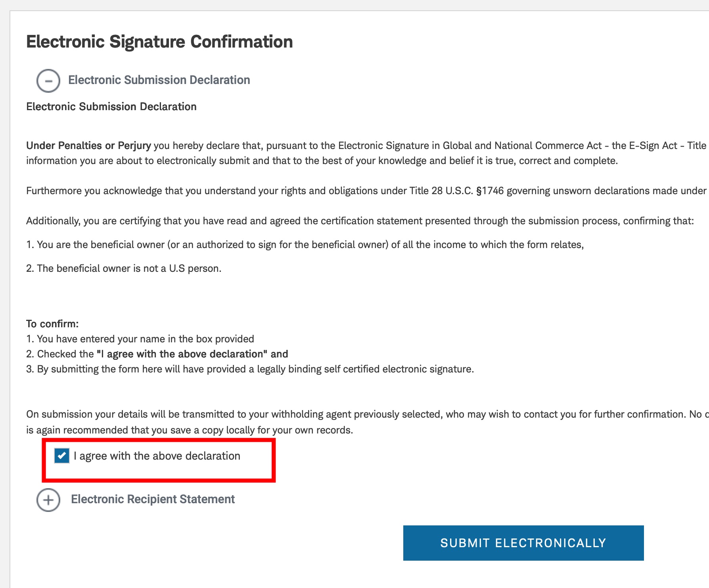This screenshot has height=588, width=709.
Task: Open the 'Electronic Recipient Statement' section header
Action: pyautogui.click(x=153, y=499)
